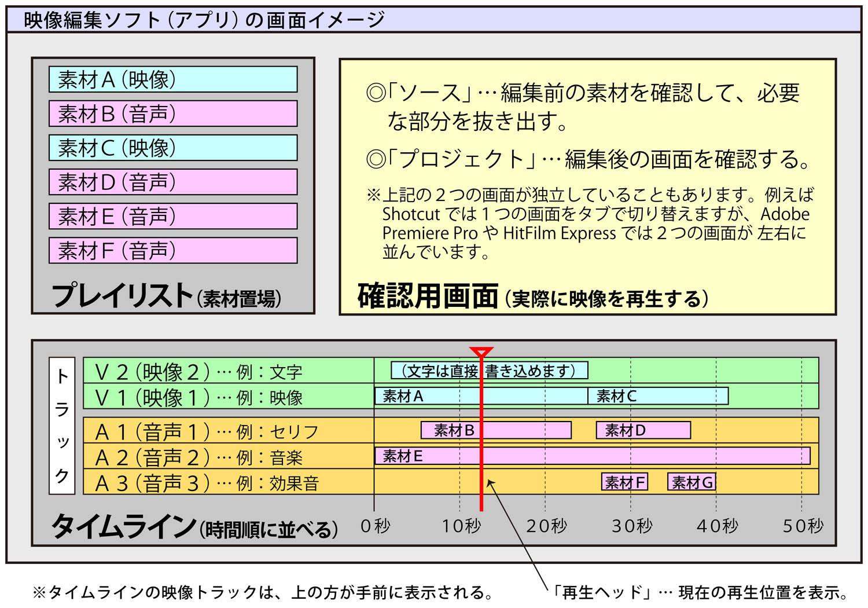
Task: Select the 素材A clip on track V1
Action: point(481,396)
